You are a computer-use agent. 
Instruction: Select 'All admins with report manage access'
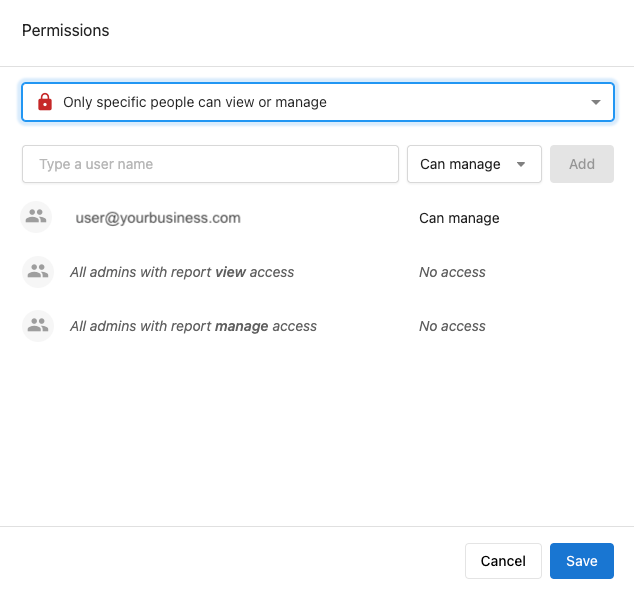click(x=193, y=326)
